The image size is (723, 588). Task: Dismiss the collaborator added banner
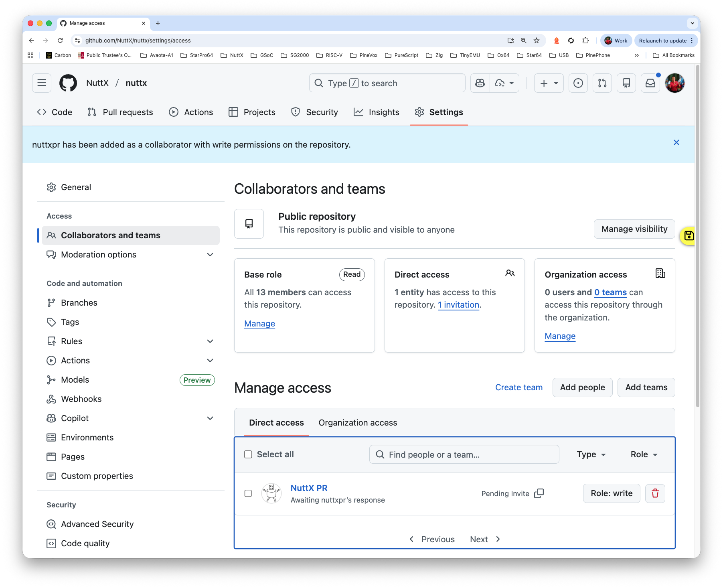coord(676,142)
